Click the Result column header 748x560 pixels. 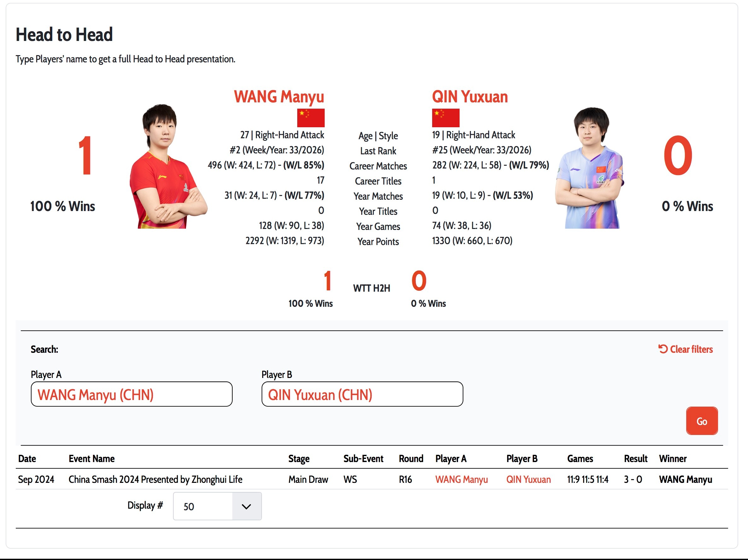pyautogui.click(x=636, y=459)
